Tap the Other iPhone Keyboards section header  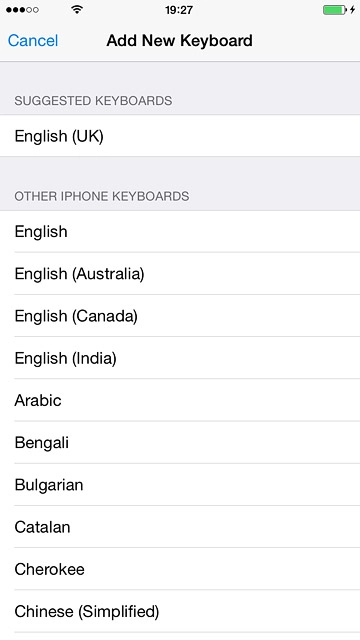click(x=102, y=196)
